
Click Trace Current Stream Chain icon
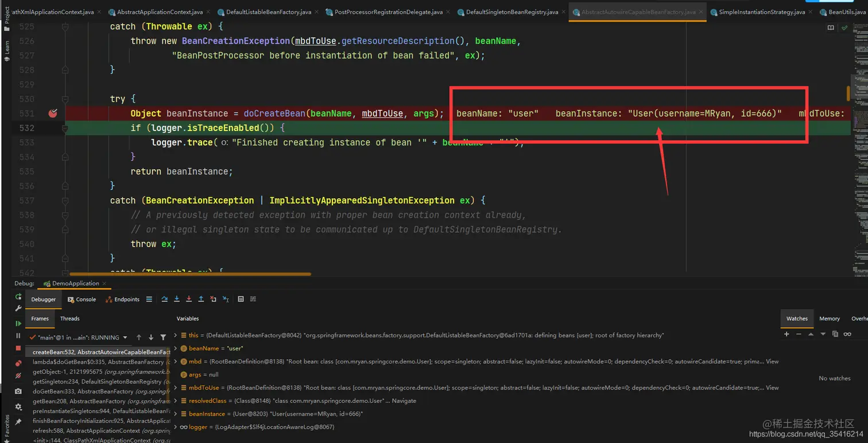[253, 299]
